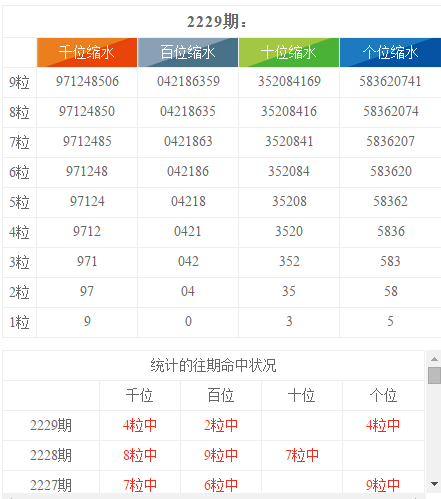441x499 pixels.
Task: Click cell value 35 in 2粒 row
Action: click(x=289, y=291)
